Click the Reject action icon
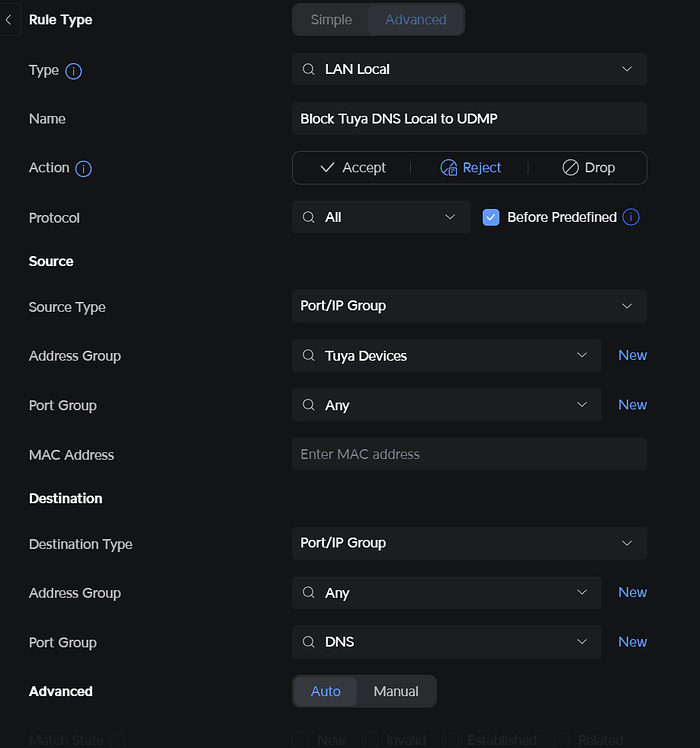700x748 pixels. [449, 167]
